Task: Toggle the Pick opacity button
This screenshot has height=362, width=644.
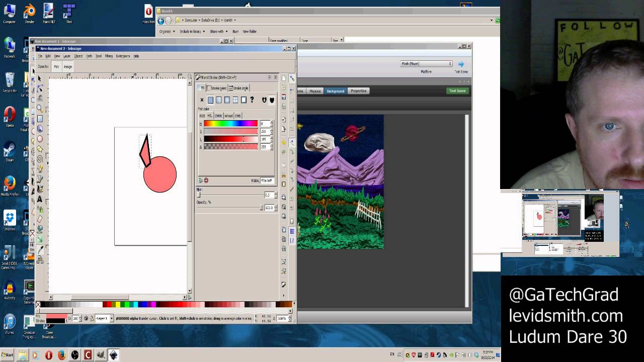Action: click(x=56, y=66)
